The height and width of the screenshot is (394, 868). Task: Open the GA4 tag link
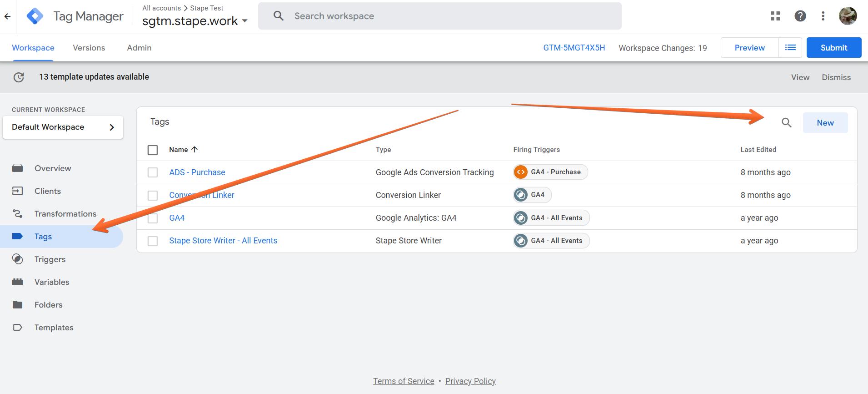[177, 218]
